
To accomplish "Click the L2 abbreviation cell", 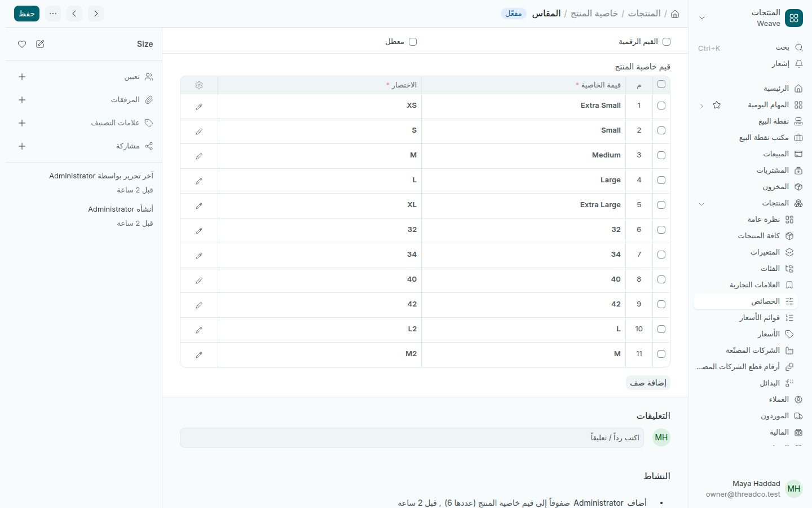I will click(x=320, y=330).
